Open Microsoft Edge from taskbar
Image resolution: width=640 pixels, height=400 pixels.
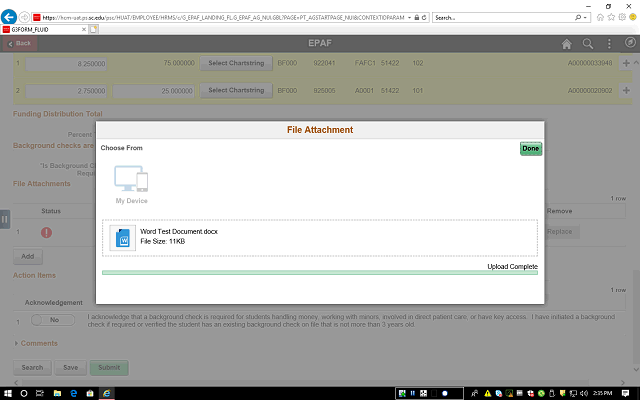73,393
